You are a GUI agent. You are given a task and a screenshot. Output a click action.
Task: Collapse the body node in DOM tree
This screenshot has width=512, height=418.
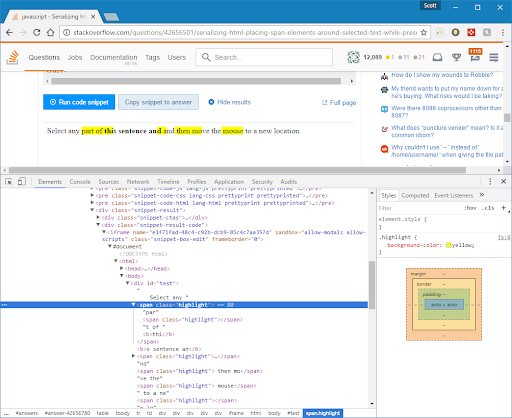[121, 276]
